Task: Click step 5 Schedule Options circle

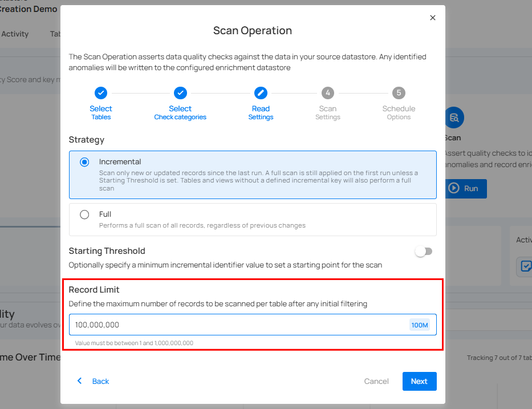Action: pos(399,93)
